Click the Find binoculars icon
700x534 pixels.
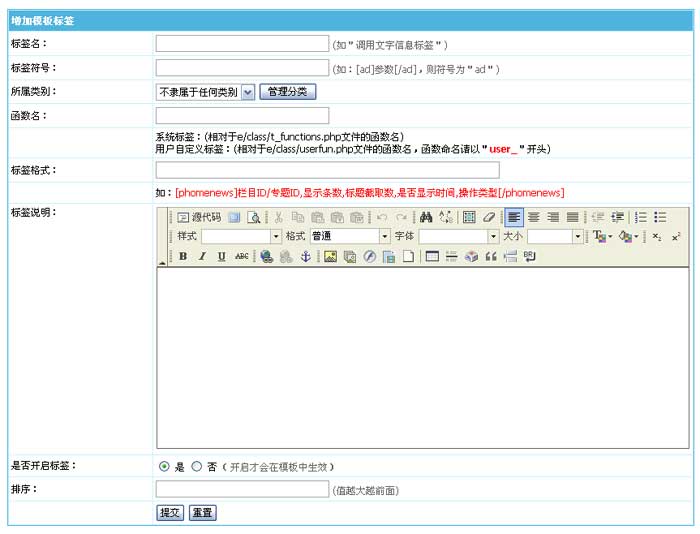pyautogui.click(x=425, y=217)
